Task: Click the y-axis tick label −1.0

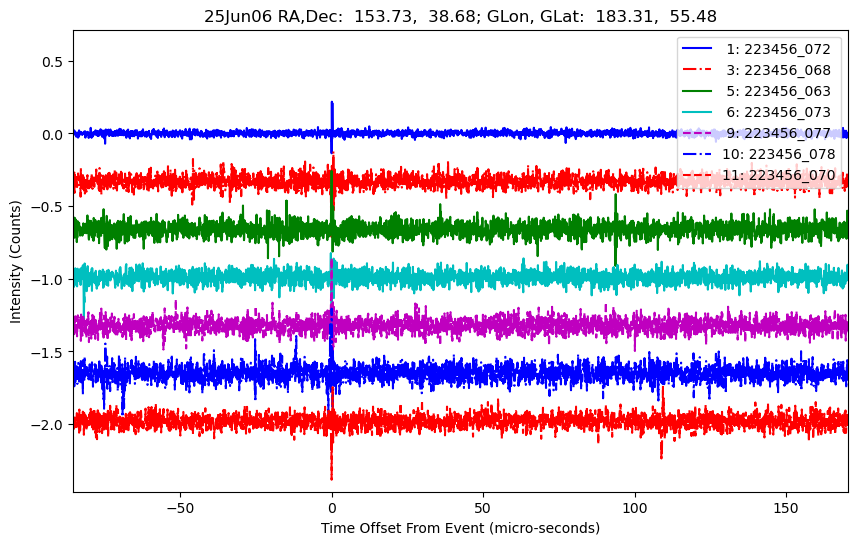Action: tap(48, 280)
